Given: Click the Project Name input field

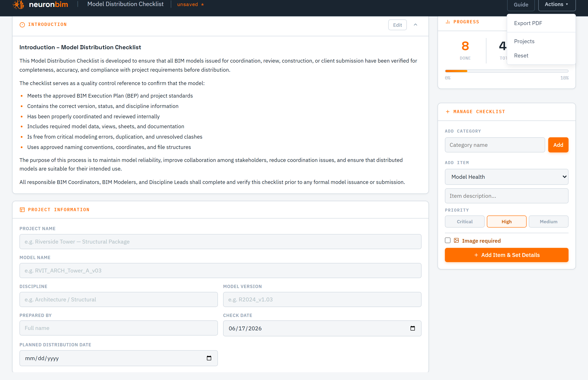Looking at the screenshot, I should (220, 242).
